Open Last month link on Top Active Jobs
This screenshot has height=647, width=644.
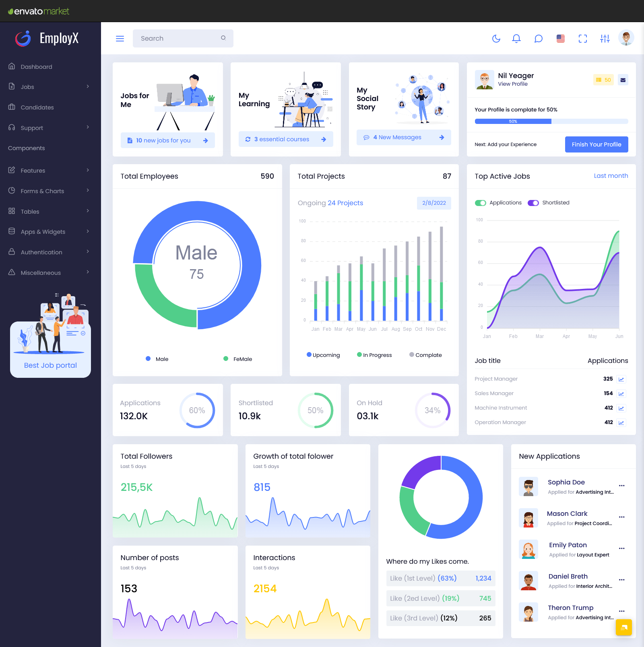611,176
